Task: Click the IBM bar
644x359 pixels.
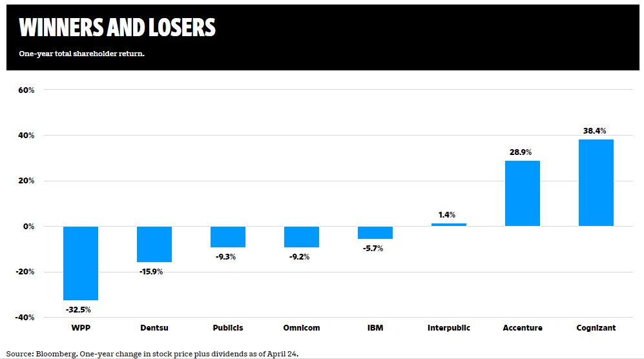Action: click(x=375, y=232)
